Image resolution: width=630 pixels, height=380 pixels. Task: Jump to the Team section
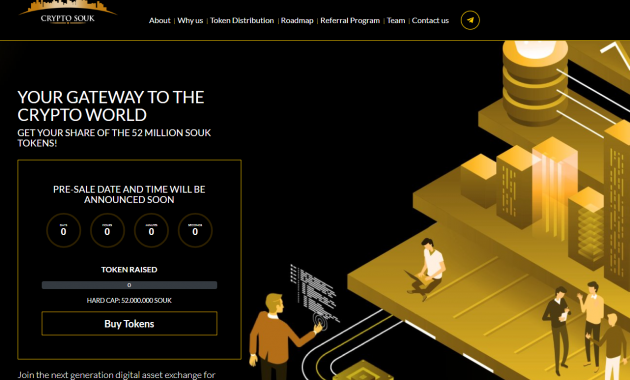pos(396,20)
